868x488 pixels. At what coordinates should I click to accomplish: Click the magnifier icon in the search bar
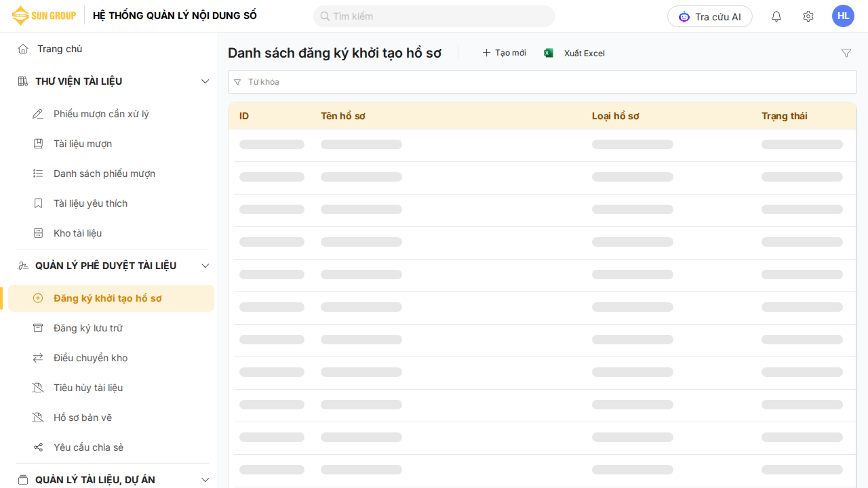point(325,16)
